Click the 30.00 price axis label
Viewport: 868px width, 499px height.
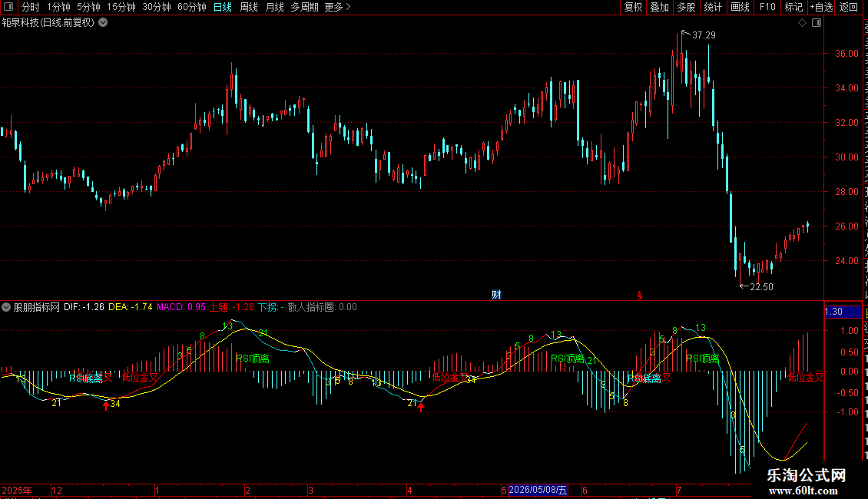[x=847, y=157]
